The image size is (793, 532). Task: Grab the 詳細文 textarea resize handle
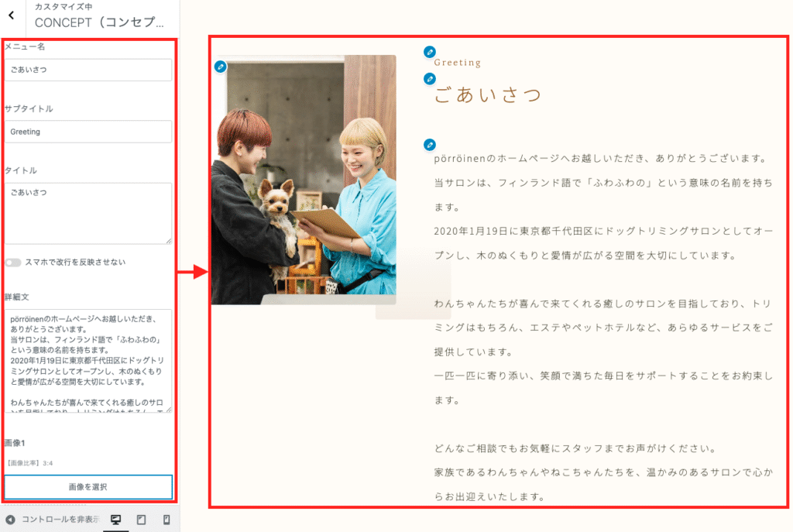click(x=167, y=409)
